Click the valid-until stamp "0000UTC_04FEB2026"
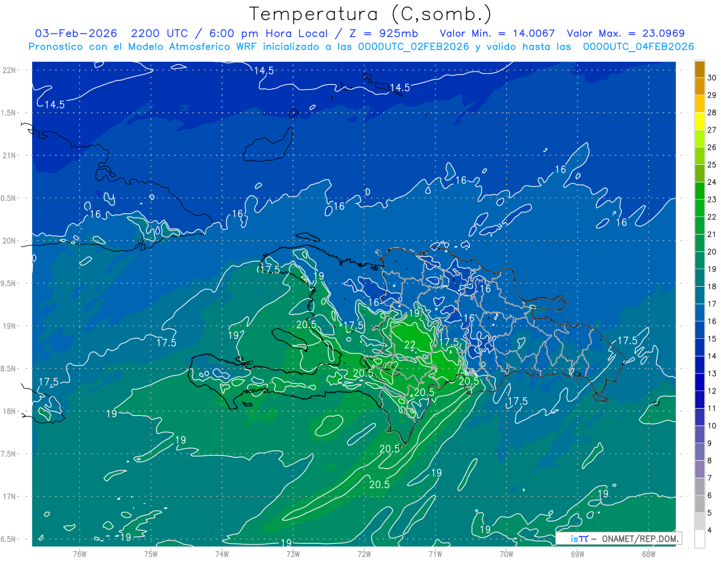Screen dimensions: 728x562 (x=638, y=47)
